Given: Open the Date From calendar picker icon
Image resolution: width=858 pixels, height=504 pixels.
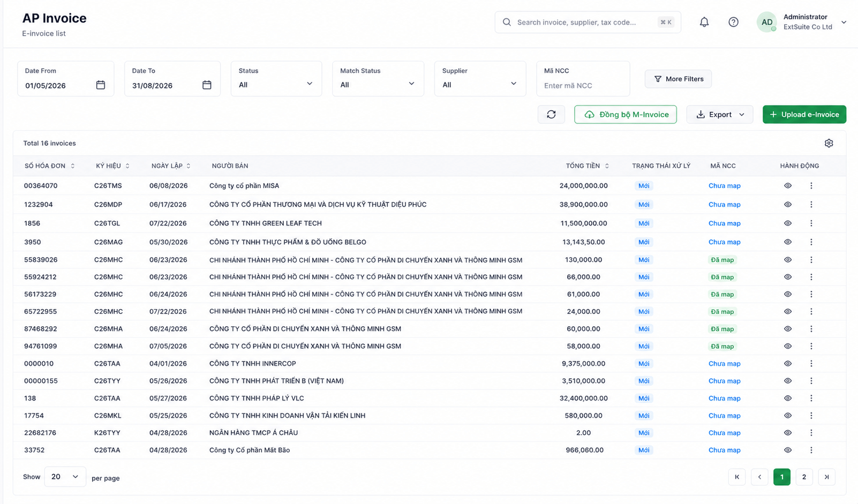Looking at the screenshot, I should tap(100, 85).
